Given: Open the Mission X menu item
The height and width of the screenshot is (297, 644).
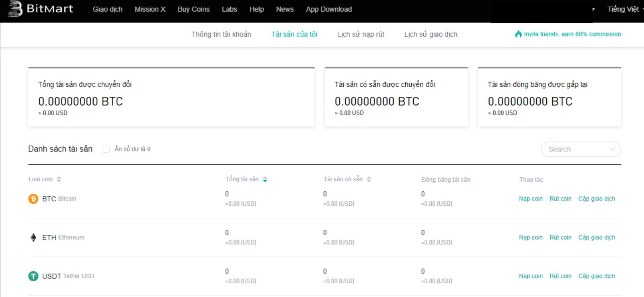Looking at the screenshot, I should (x=150, y=9).
